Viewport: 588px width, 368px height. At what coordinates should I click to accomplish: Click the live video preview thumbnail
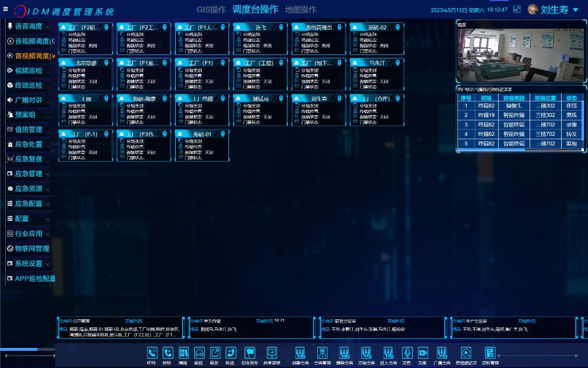(x=520, y=54)
